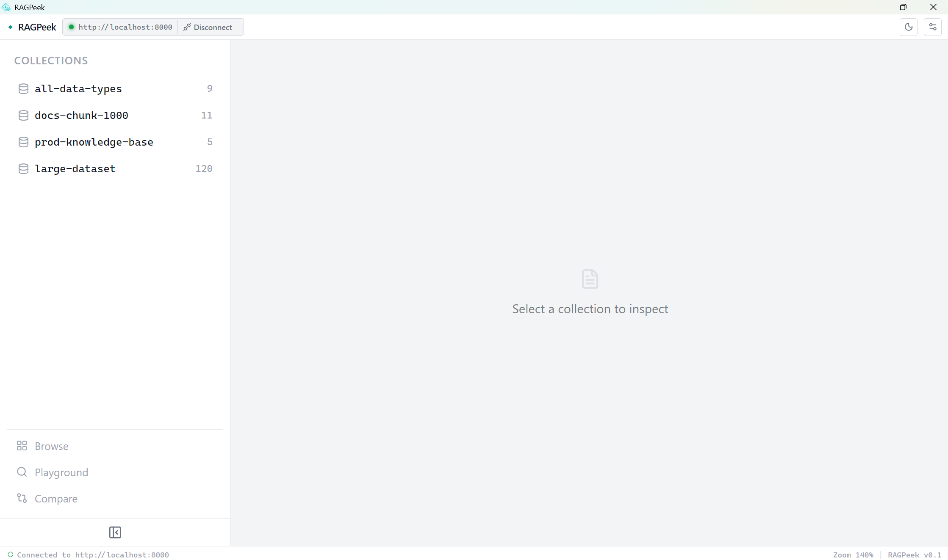Click the count 120 for large-dataset
This screenshot has width=948, height=560.
(x=204, y=168)
